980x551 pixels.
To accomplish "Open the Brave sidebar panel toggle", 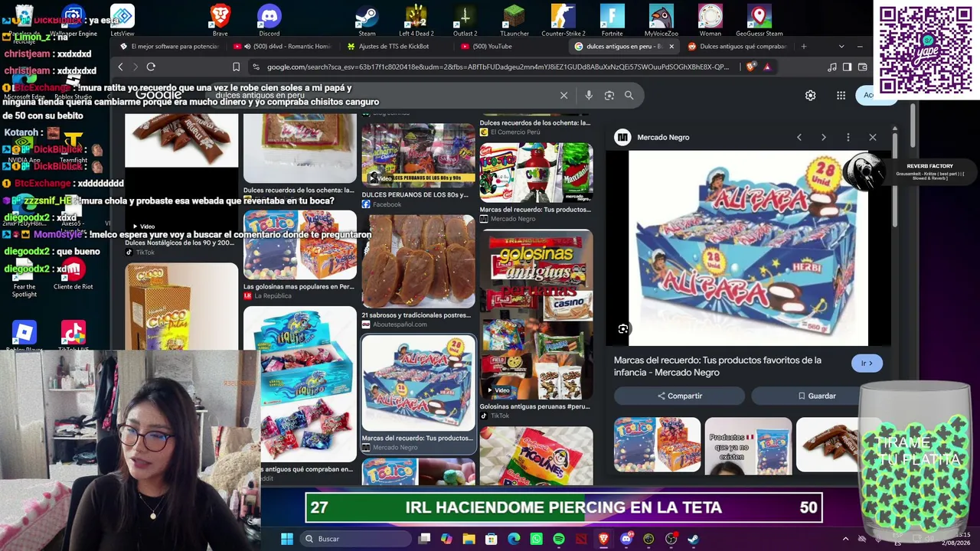I will 847,67.
